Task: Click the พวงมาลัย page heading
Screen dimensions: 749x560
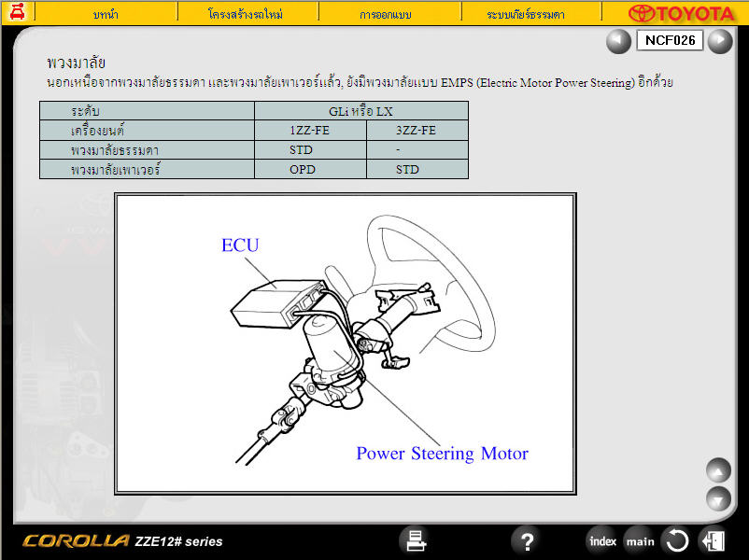Action: click(x=76, y=63)
